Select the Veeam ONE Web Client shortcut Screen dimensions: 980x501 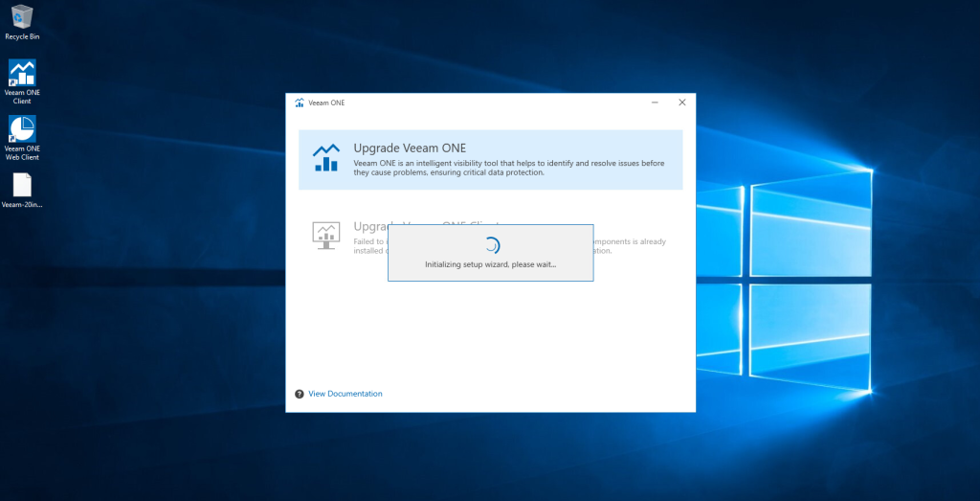click(x=22, y=138)
